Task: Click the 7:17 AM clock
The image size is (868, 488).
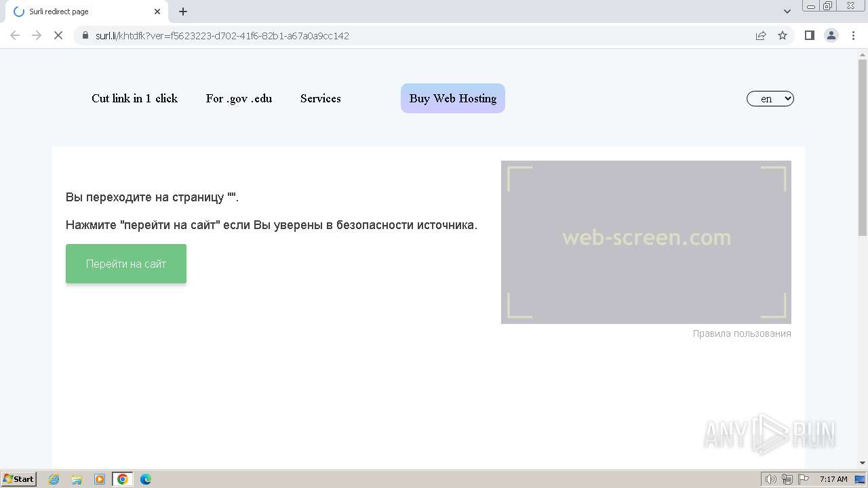Action: [833, 479]
